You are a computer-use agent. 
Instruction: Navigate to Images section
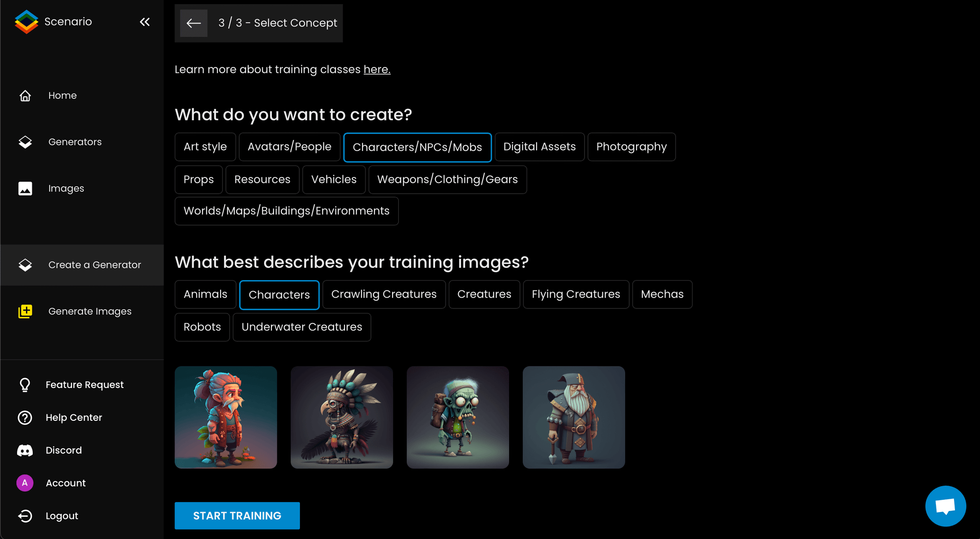66,188
